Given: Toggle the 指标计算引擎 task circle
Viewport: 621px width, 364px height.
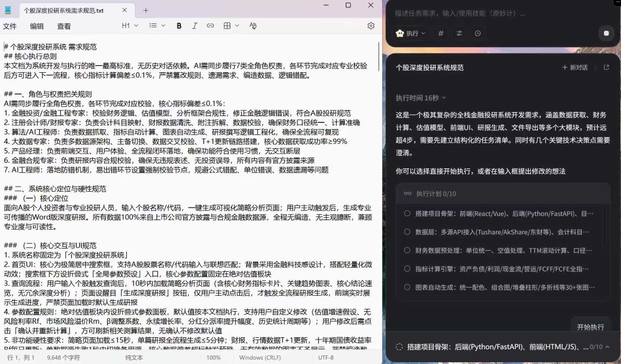Looking at the screenshot, I should (x=407, y=268).
